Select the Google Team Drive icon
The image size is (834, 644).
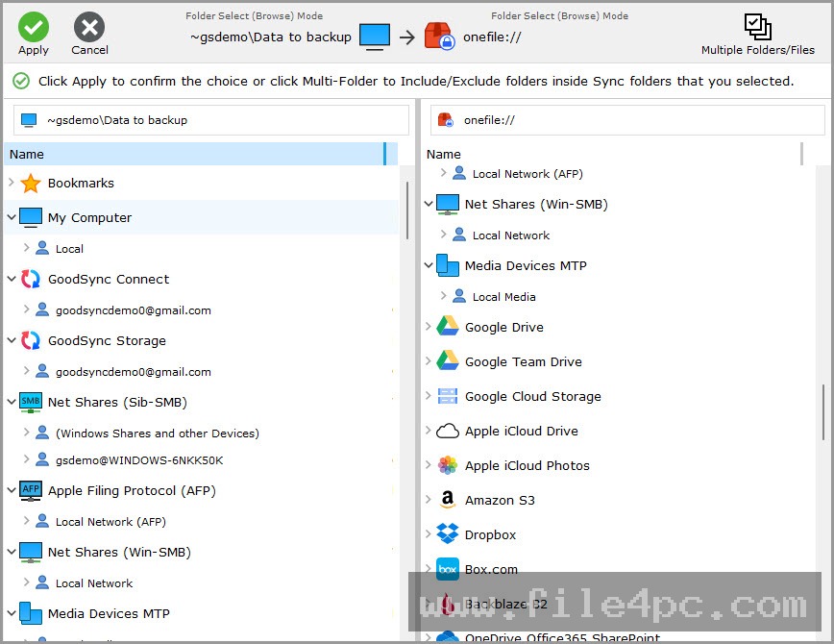[448, 361]
